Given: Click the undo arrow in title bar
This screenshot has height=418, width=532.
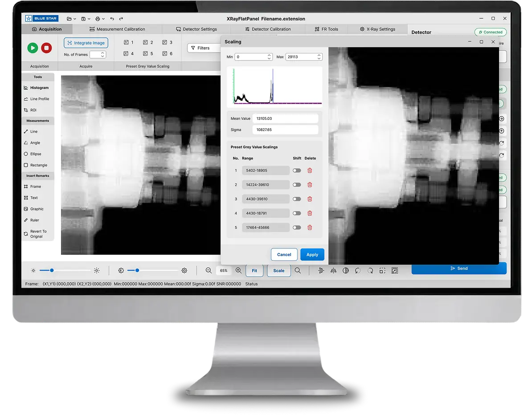Looking at the screenshot, I should click(x=112, y=19).
